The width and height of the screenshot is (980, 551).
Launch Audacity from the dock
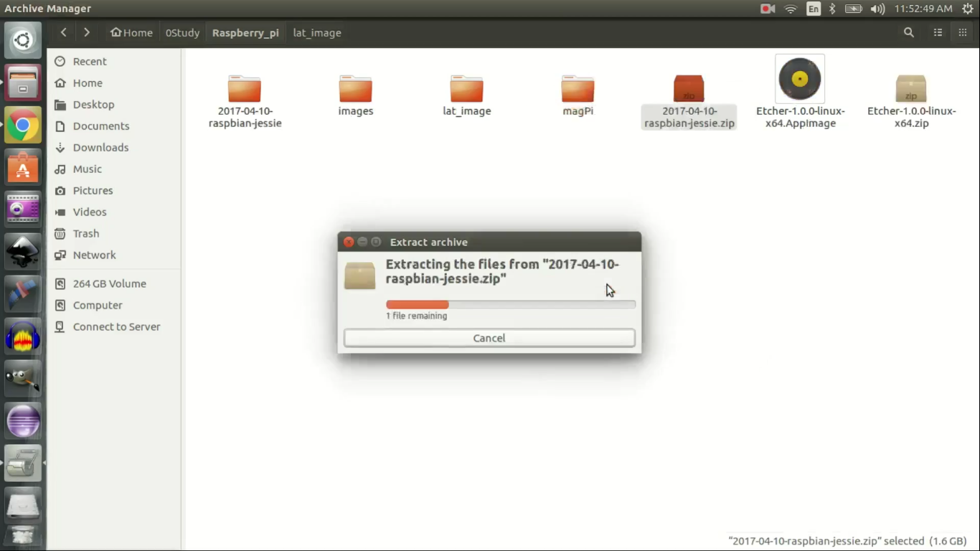[23, 336]
